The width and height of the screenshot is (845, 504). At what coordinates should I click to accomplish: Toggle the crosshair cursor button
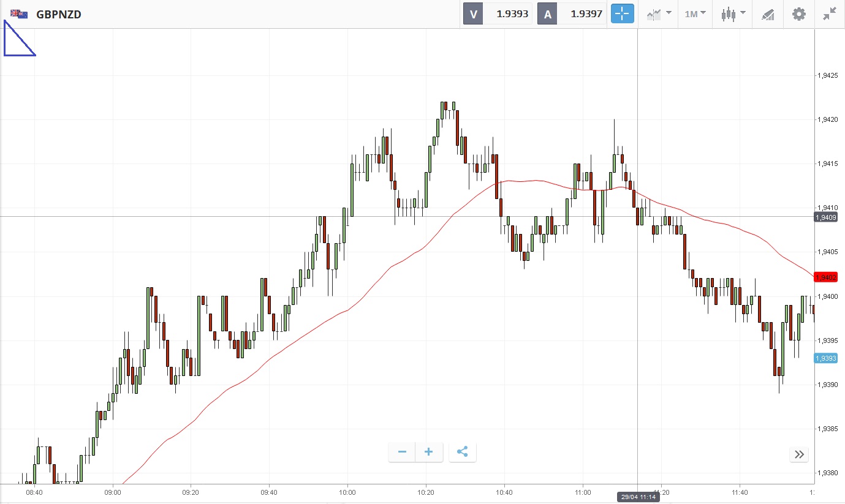622,13
